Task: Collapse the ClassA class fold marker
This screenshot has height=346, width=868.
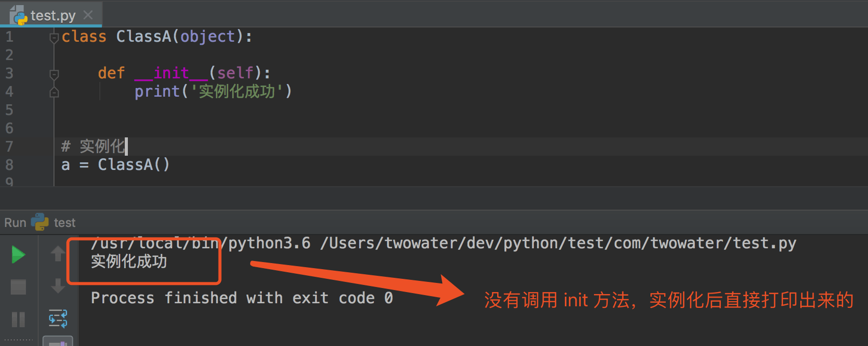Action: 54,38
